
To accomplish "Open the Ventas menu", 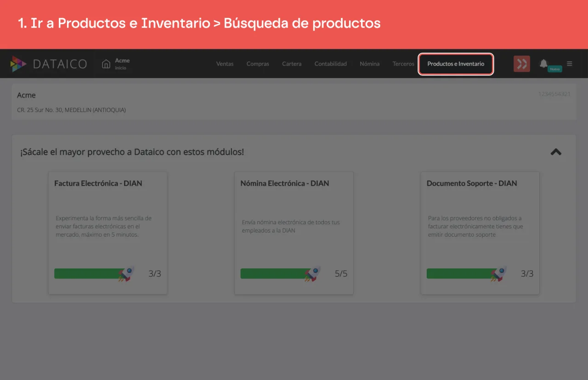I will [225, 64].
